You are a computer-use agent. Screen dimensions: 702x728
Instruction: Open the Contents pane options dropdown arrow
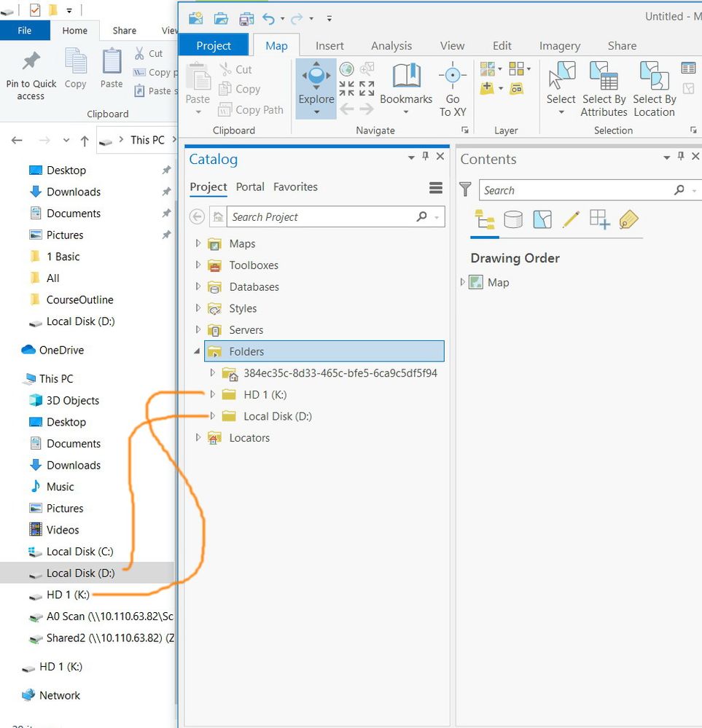pos(667,157)
